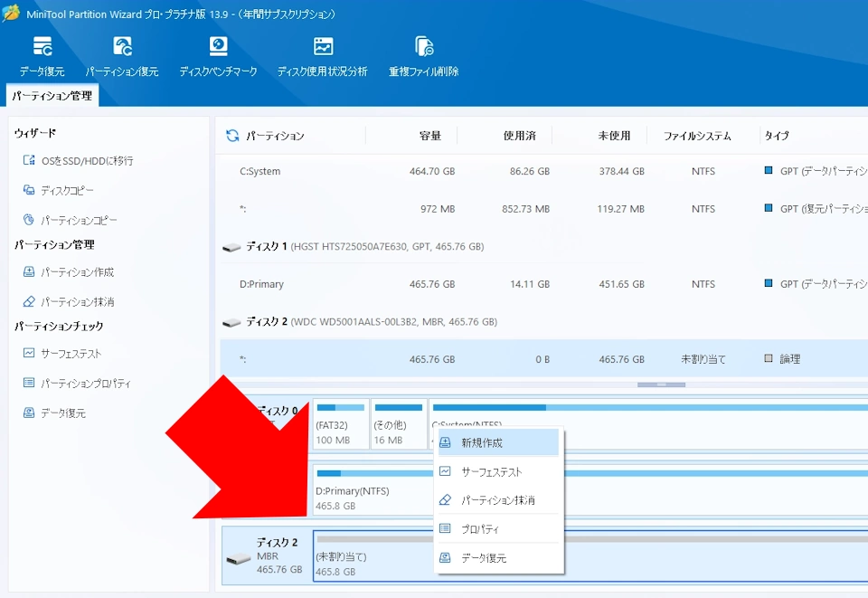The width and height of the screenshot is (868, 598).
Task: Click データ復元 in the sidebar list
Action: (x=63, y=413)
